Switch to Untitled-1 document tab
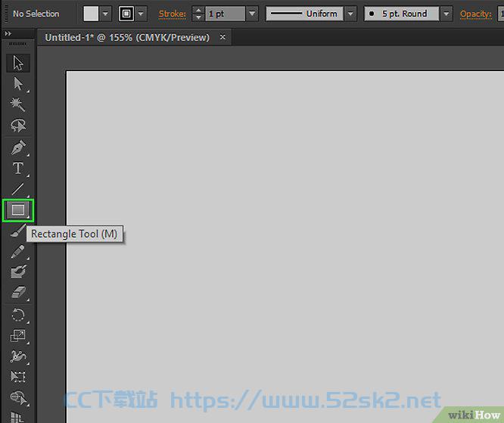 pos(127,38)
